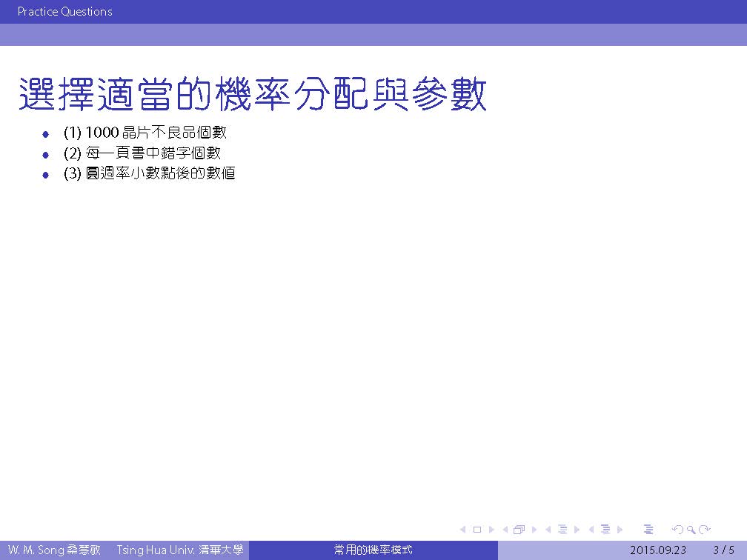Click the section navigation lines icon
Screen dimensions: 747x560
[605, 530]
